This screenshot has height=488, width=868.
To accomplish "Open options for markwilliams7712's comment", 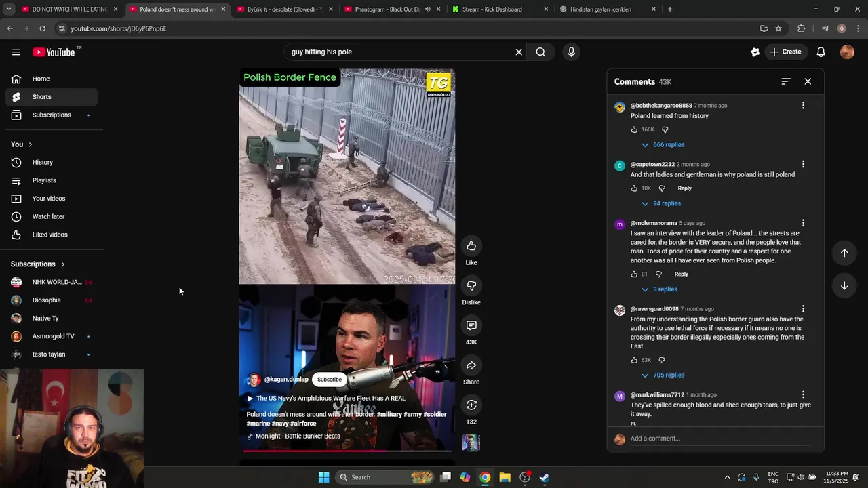I will (803, 394).
